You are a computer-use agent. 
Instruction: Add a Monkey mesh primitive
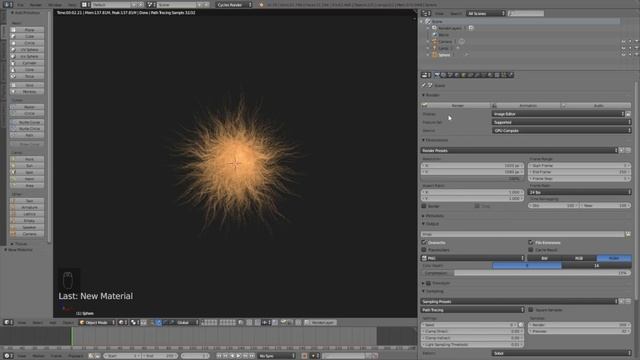coord(27,91)
